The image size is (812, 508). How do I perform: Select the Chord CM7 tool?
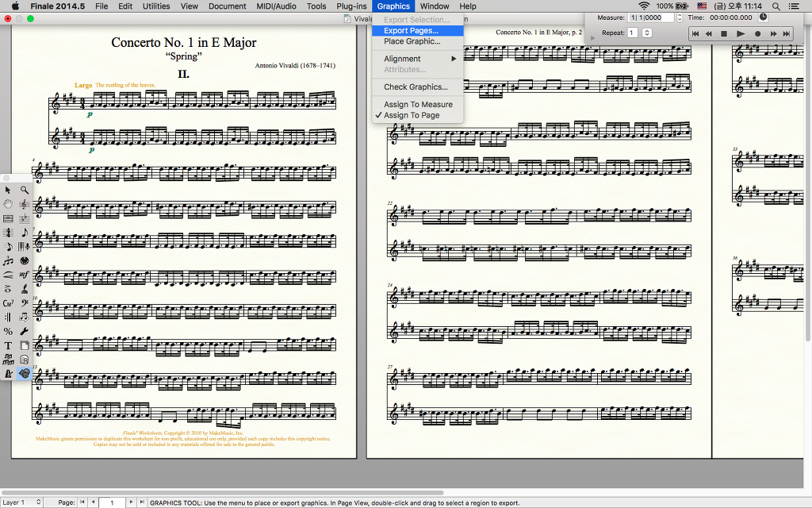8,303
